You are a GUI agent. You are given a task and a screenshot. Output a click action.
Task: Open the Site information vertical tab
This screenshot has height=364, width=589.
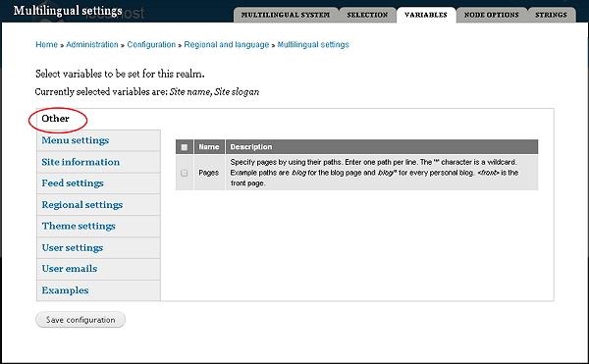[98, 162]
